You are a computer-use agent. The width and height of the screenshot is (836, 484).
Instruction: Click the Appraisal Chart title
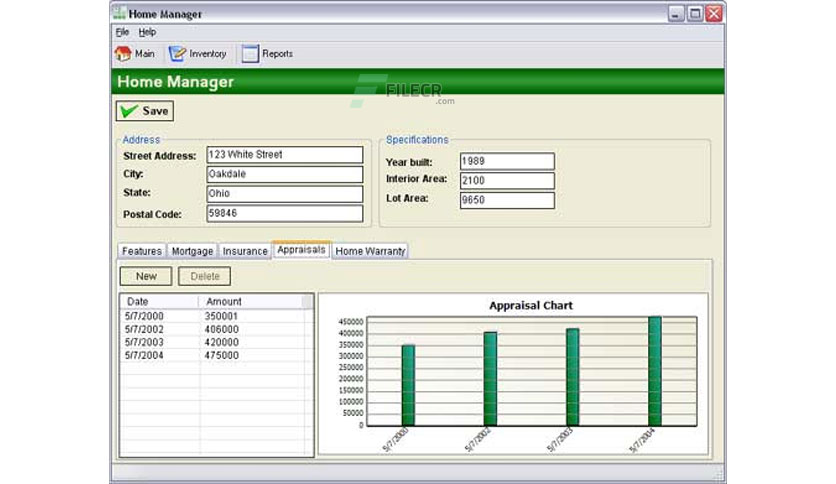[x=531, y=305]
